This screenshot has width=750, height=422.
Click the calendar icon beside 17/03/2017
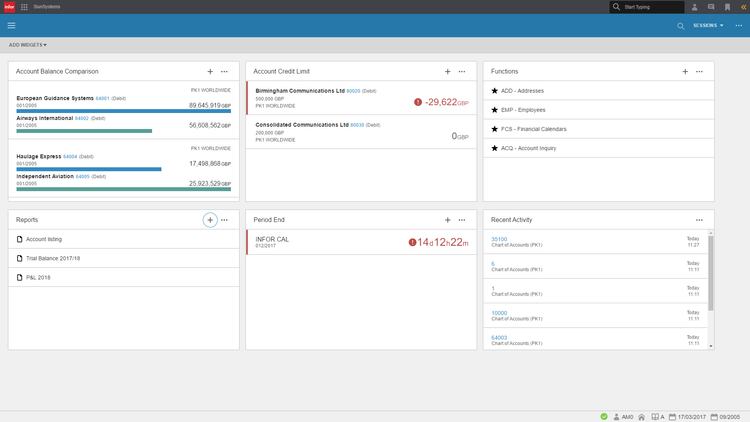(x=672, y=417)
